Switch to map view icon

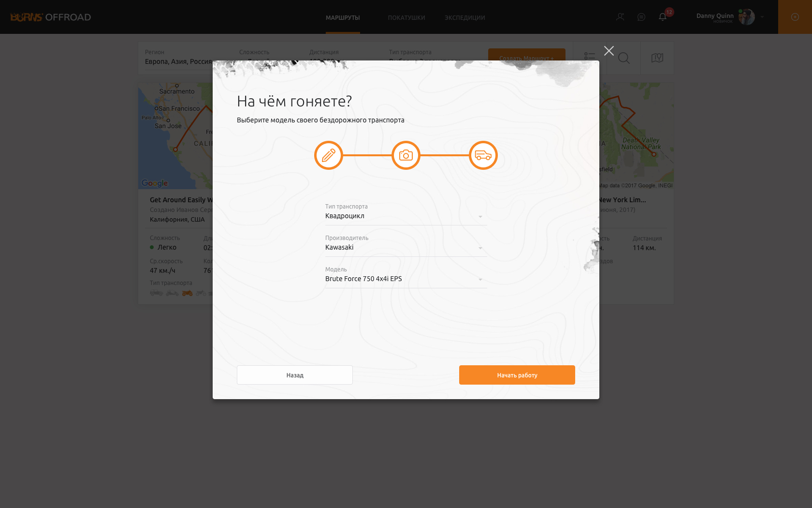pos(657,58)
